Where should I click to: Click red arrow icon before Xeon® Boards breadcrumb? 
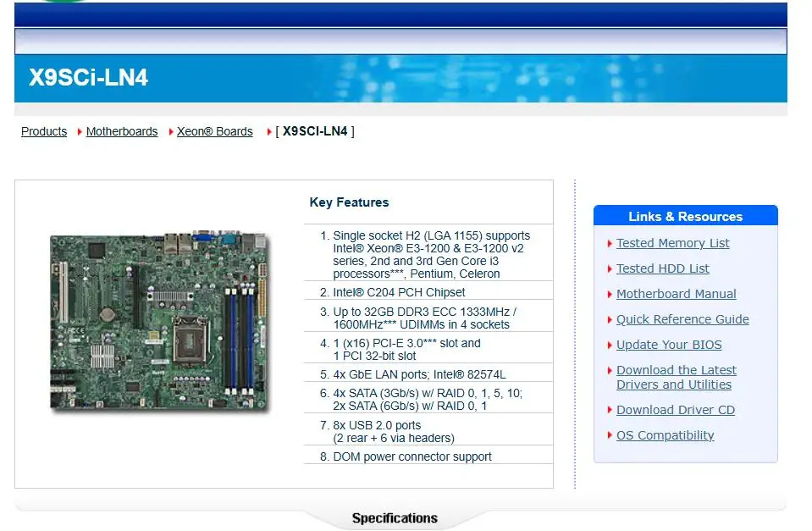pos(171,132)
